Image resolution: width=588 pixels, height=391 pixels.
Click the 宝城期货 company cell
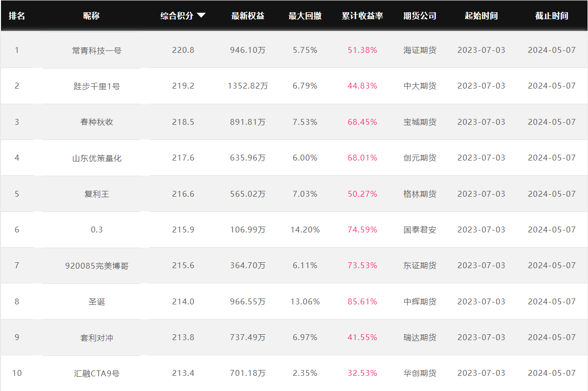click(x=420, y=122)
